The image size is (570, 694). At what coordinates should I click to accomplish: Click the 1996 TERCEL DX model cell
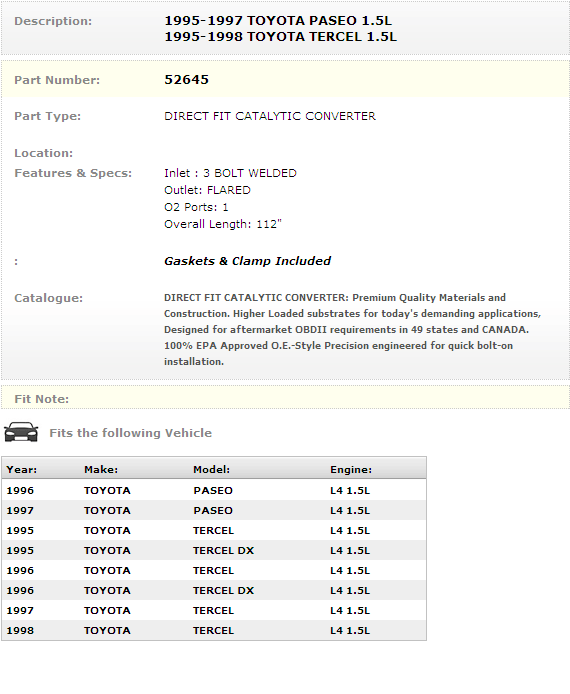223,590
